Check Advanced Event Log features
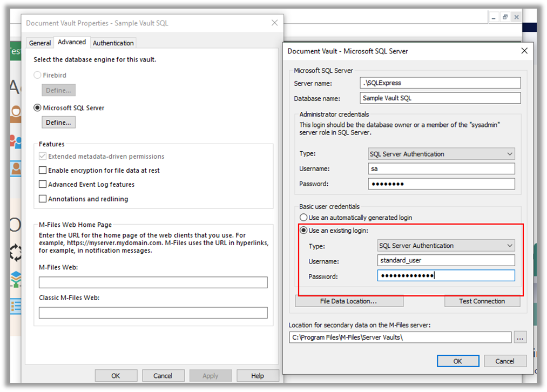This screenshot has height=392, width=547. pos(43,184)
